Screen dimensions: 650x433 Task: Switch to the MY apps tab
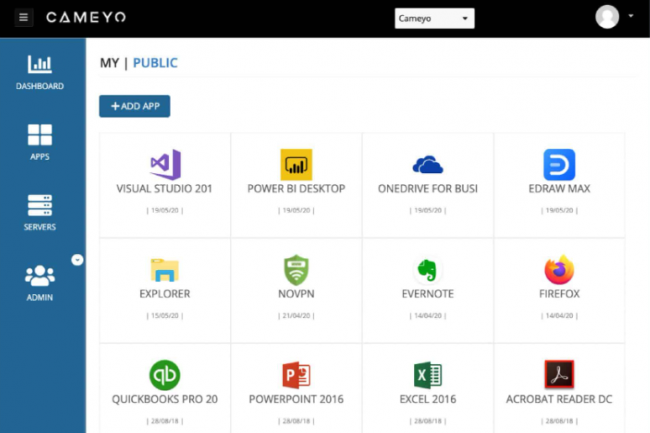[x=109, y=63]
